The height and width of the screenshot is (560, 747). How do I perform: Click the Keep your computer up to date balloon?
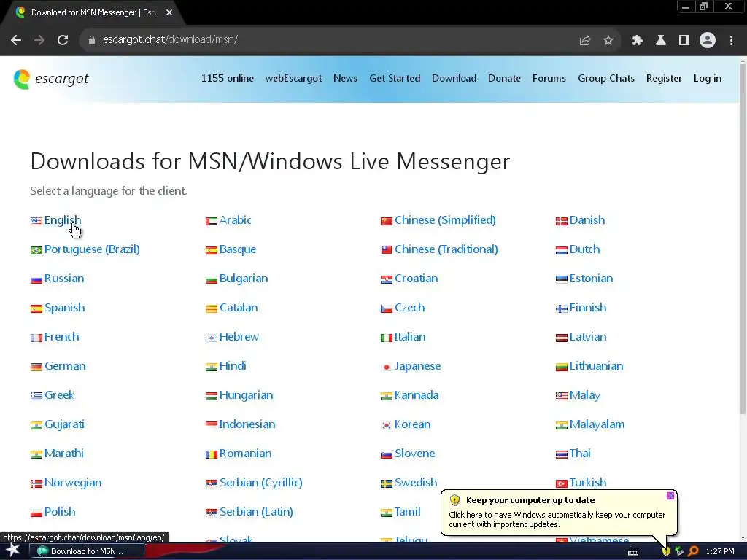[559, 513]
